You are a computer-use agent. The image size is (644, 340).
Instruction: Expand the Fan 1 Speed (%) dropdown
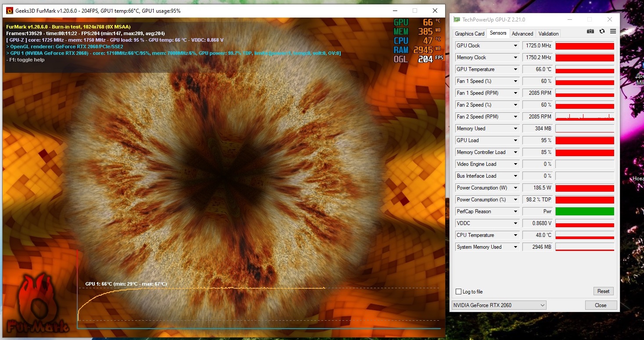tap(515, 81)
